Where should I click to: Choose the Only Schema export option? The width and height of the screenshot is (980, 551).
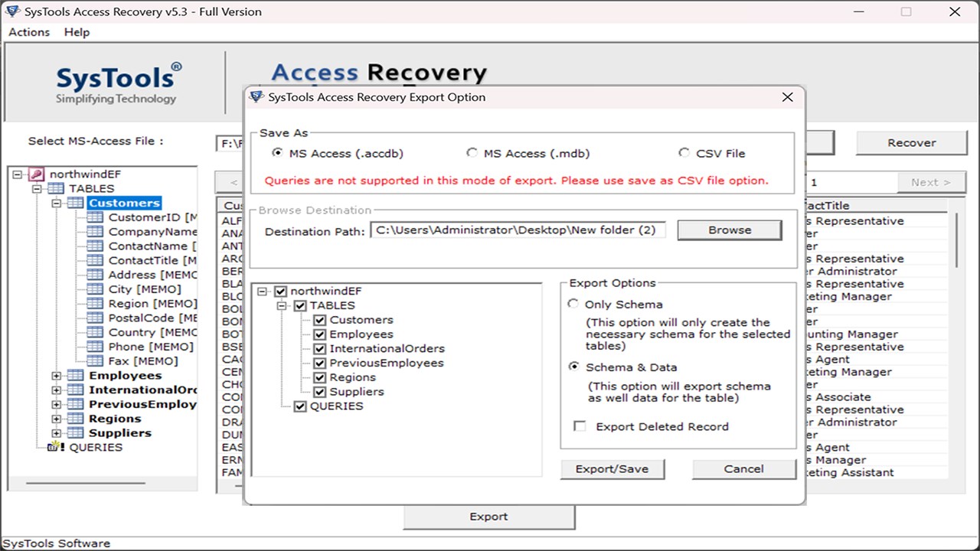[573, 304]
